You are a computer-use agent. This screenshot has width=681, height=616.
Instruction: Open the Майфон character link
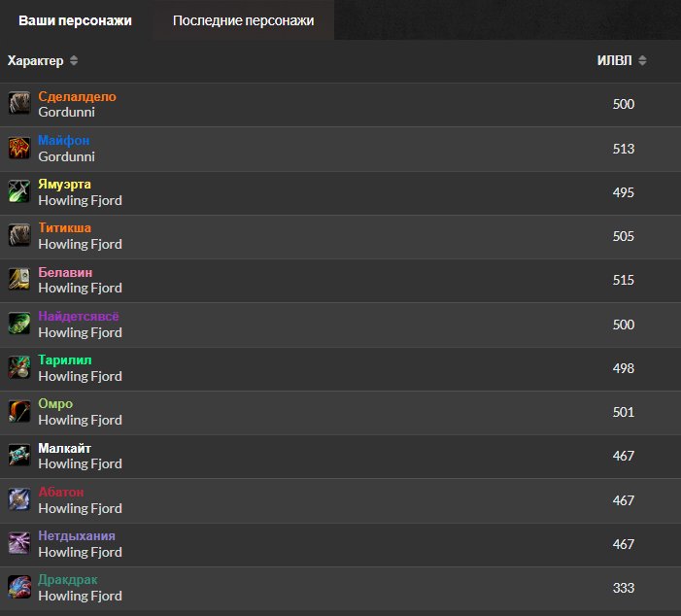coord(63,141)
